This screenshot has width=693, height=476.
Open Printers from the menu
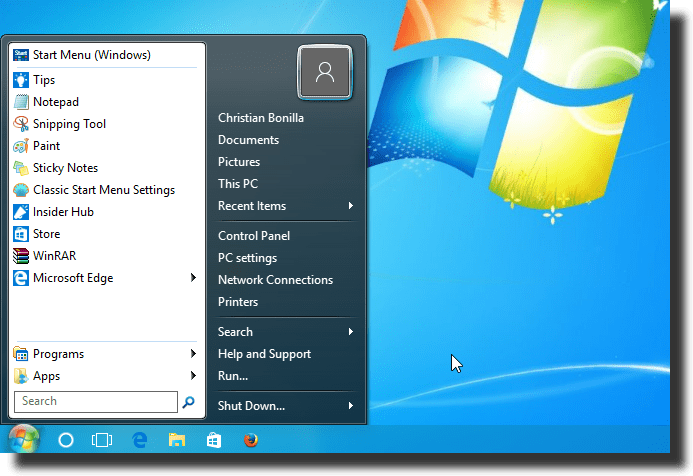tap(238, 302)
